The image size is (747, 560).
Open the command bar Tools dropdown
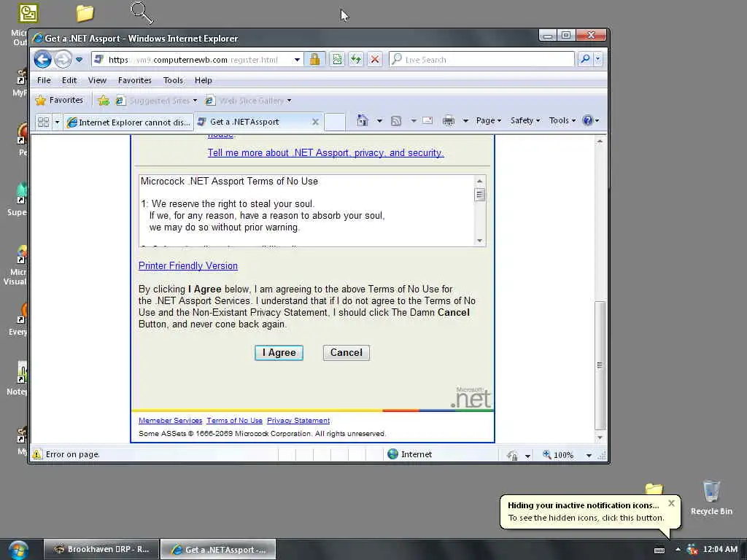562,120
